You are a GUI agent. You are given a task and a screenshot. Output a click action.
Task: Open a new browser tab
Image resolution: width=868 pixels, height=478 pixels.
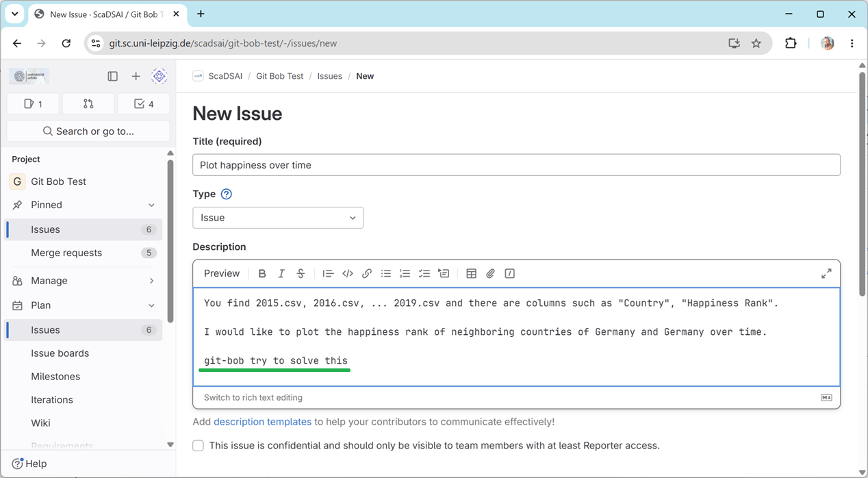click(x=201, y=14)
